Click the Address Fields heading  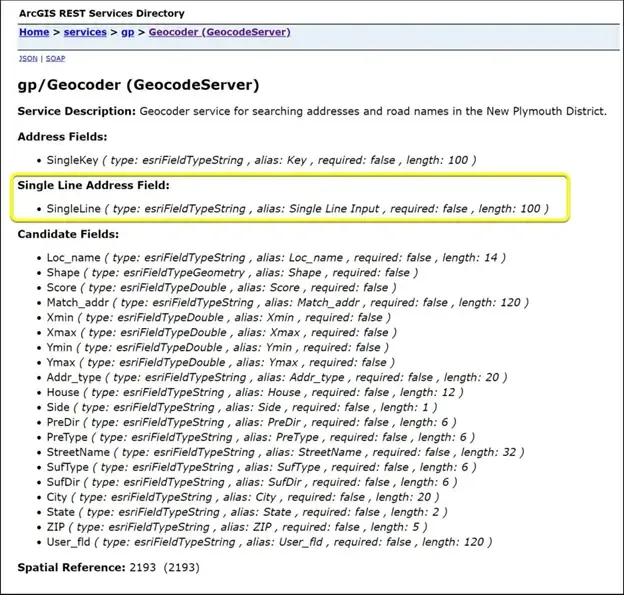[x=62, y=137]
